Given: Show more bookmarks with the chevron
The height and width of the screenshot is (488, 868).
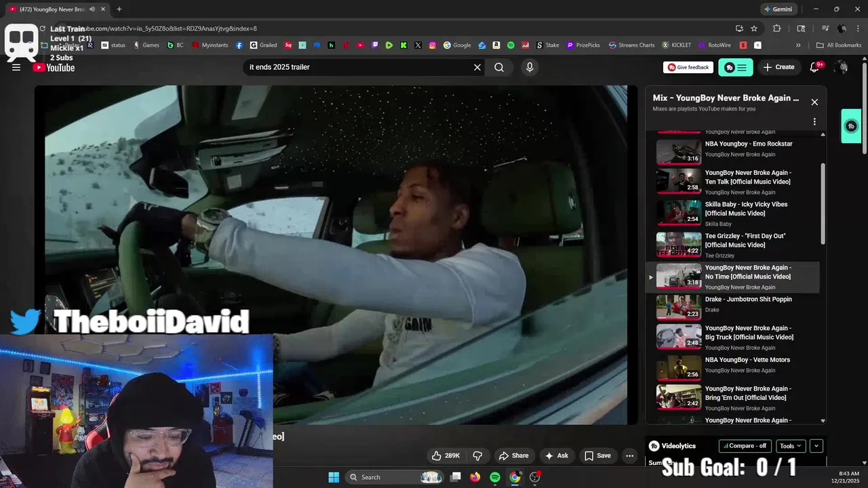Looking at the screenshot, I should (798, 45).
